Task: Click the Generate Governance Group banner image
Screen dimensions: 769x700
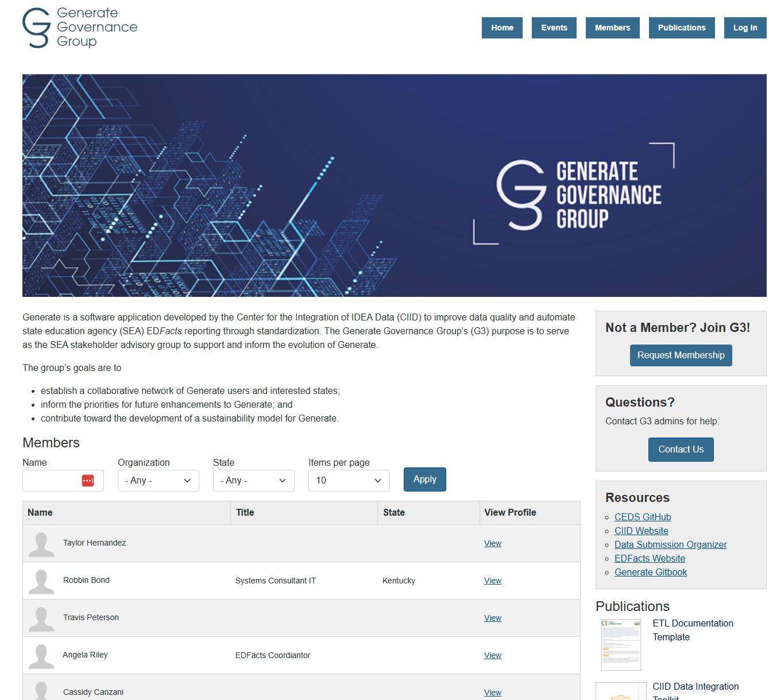Action: 394,185
